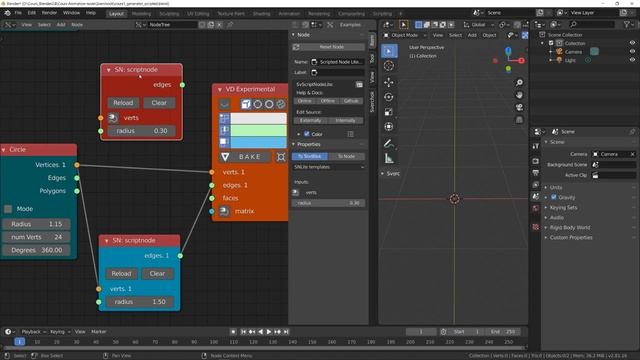Open the Tool properties tab icon

(536, 146)
